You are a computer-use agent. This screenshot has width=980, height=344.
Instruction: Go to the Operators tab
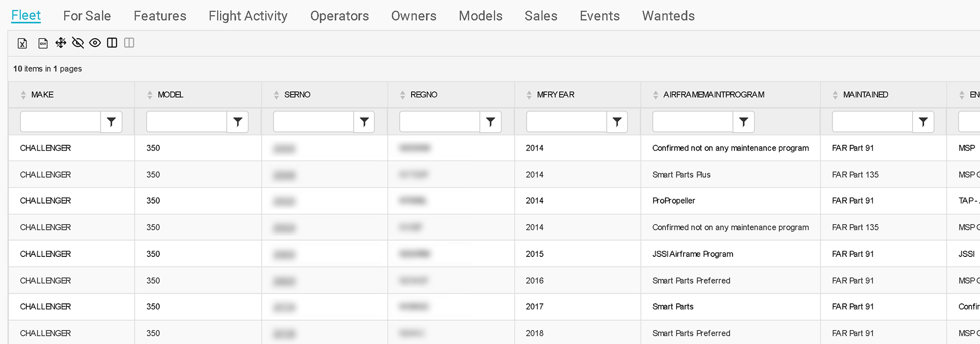(340, 16)
